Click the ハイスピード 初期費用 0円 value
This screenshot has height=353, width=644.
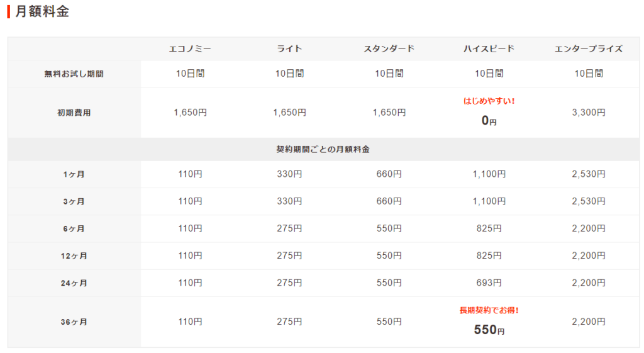(489, 120)
